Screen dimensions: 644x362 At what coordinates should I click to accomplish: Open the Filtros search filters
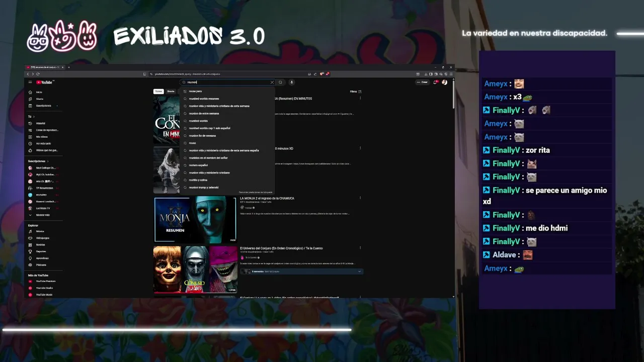click(356, 92)
